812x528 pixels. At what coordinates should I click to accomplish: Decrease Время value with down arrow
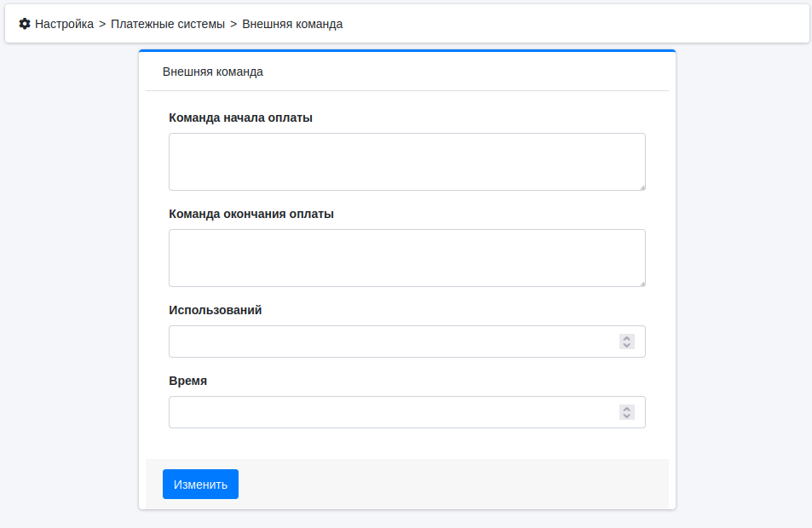click(x=627, y=416)
